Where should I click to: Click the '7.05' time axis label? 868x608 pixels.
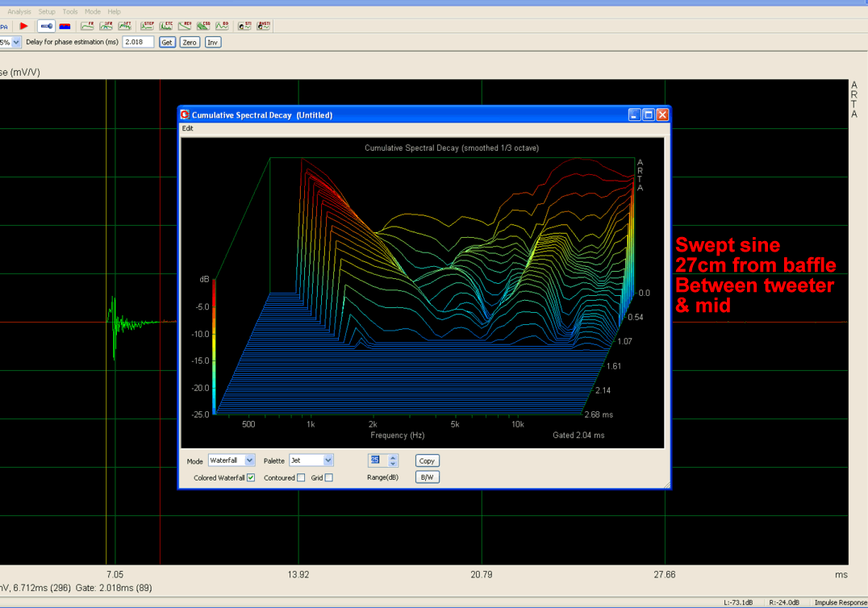tap(115, 575)
